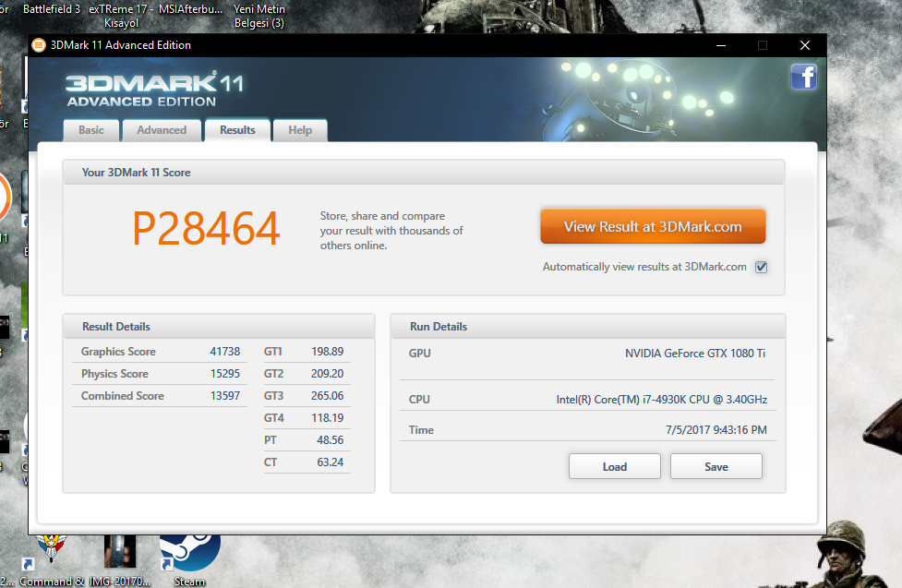The width and height of the screenshot is (902, 588).
Task: Uncheck automatically view results at 3DMark.com
Action: (761, 267)
